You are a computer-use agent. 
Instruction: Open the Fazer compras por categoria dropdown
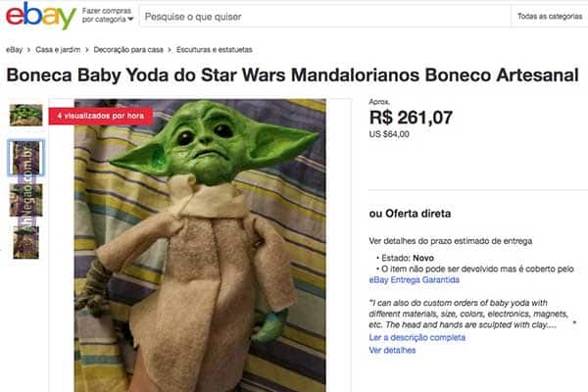(x=107, y=16)
